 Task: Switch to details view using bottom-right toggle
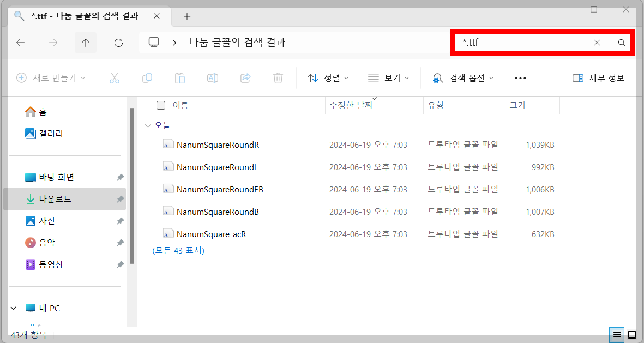(617, 334)
